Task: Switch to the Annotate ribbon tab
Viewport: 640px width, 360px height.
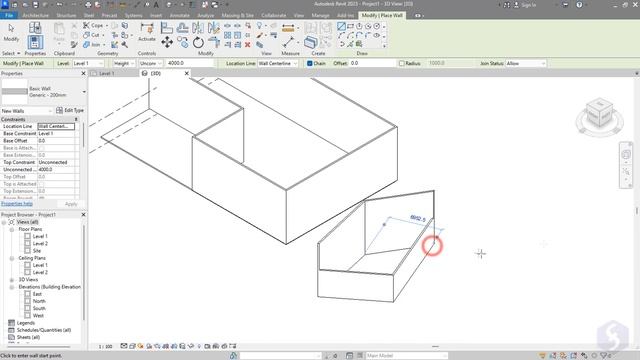Action: pos(180,16)
